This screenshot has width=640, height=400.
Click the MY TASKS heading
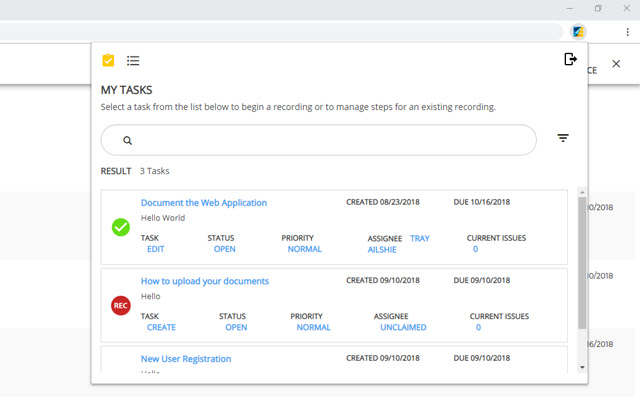[127, 90]
